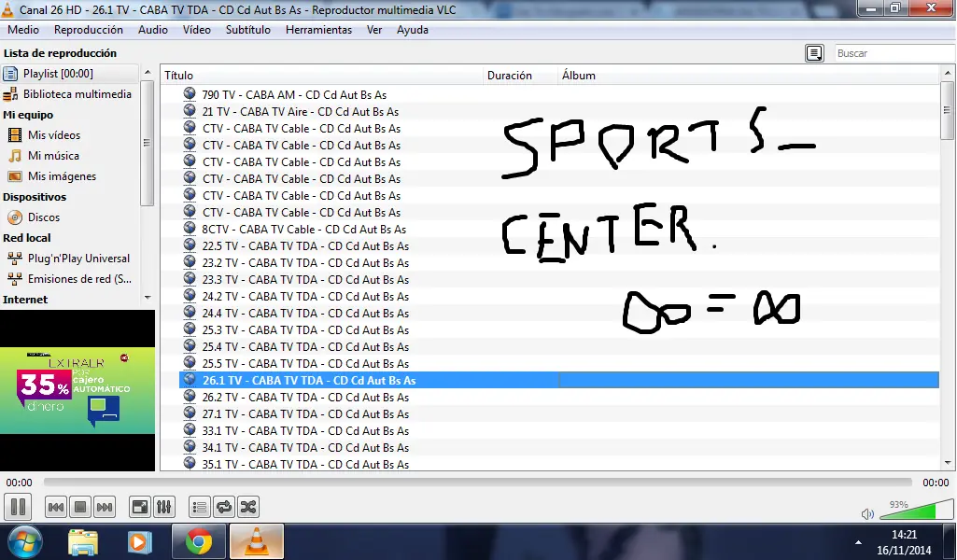957x560 pixels.
Task: Open Google Chrome from taskbar
Action: click(x=199, y=541)
